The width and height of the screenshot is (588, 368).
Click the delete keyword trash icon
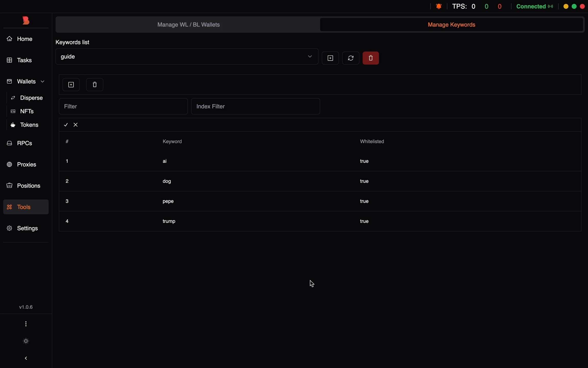pyautogui.click(x=95, y=85)
